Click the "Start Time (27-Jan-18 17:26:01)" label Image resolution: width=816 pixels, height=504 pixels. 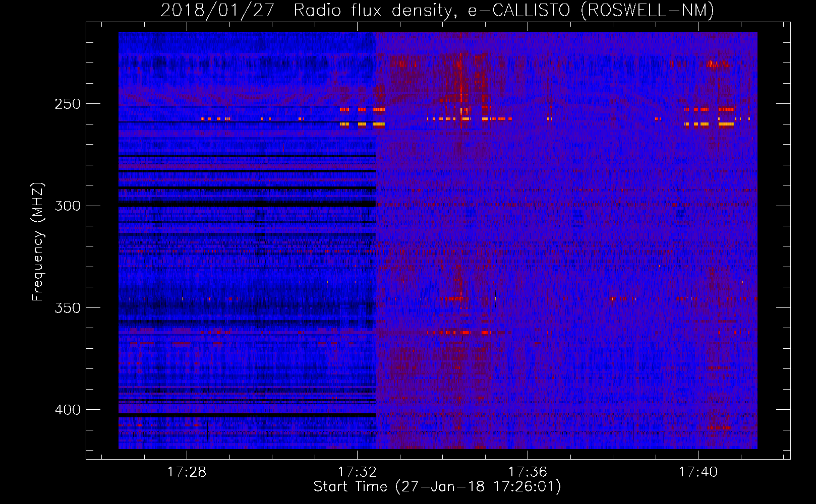pyautogui.click(x=437, y=487)
